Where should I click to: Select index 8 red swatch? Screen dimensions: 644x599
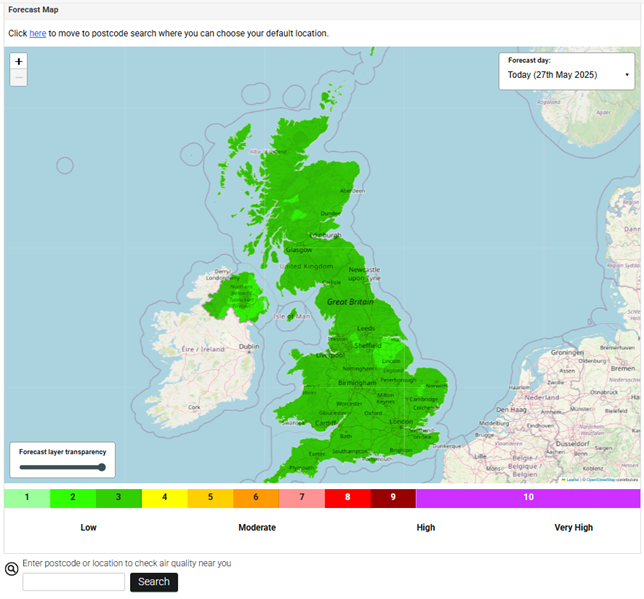[347, 498]
